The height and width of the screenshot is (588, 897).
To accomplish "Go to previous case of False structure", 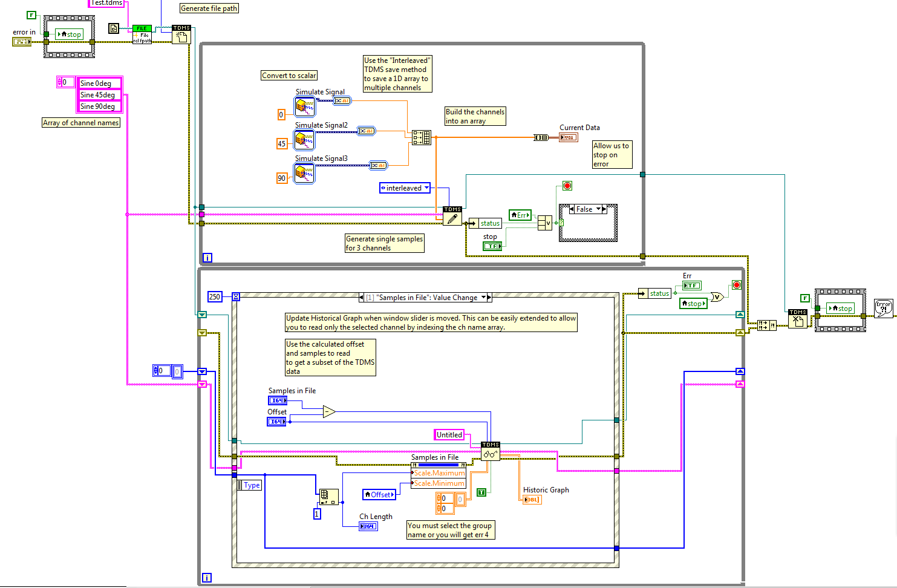I will pyautogui.click(x=572, y=209).
